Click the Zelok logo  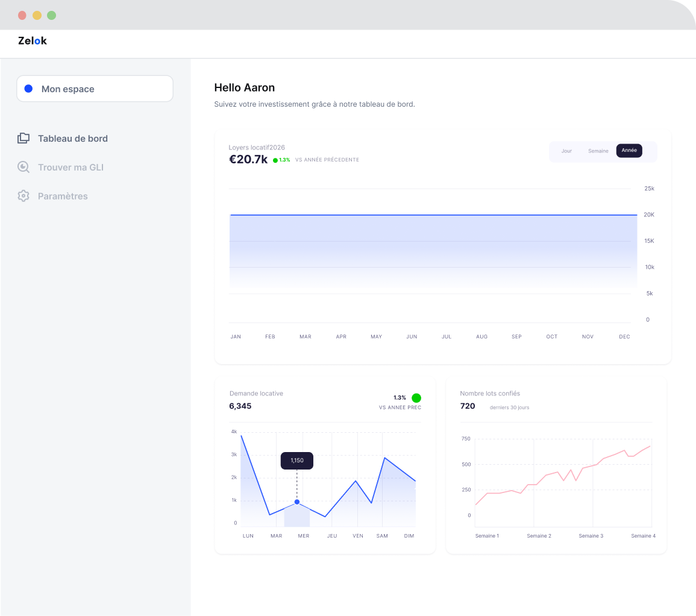(x=33, y=41)
